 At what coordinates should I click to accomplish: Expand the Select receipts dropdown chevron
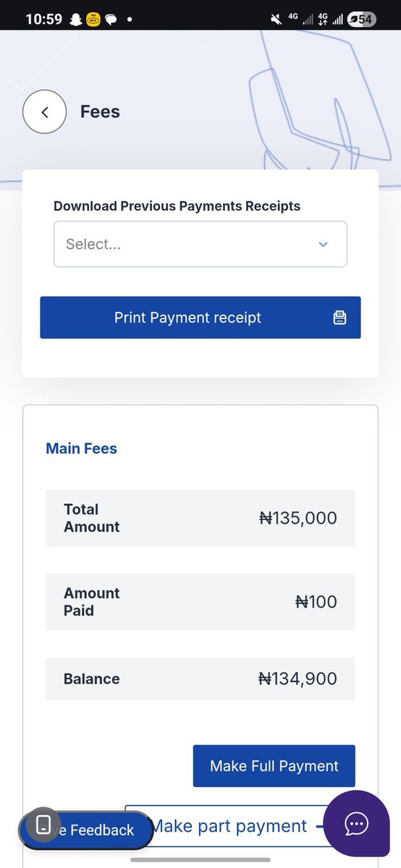pyautogui.click(x=323, y=244)
